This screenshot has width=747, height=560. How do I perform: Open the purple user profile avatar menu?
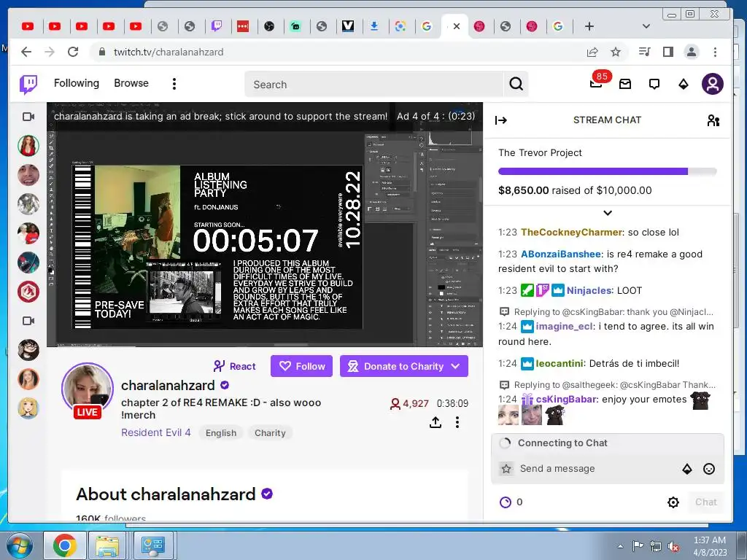point(712,85)
